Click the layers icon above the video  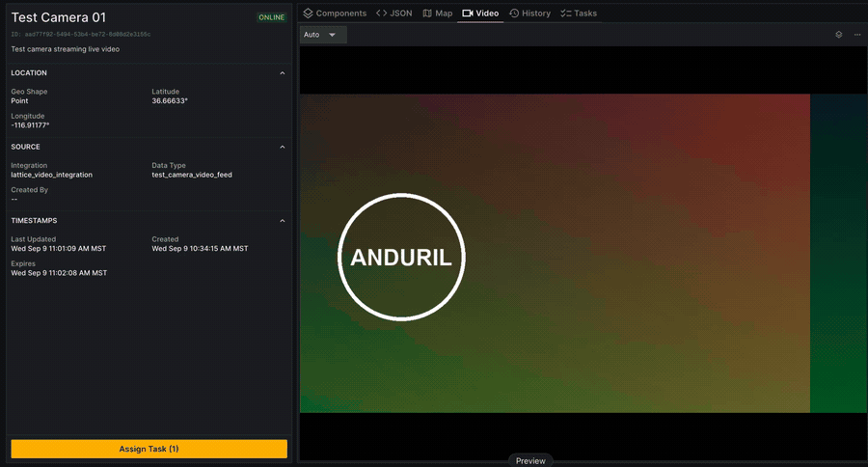click(x=839, y=35)
